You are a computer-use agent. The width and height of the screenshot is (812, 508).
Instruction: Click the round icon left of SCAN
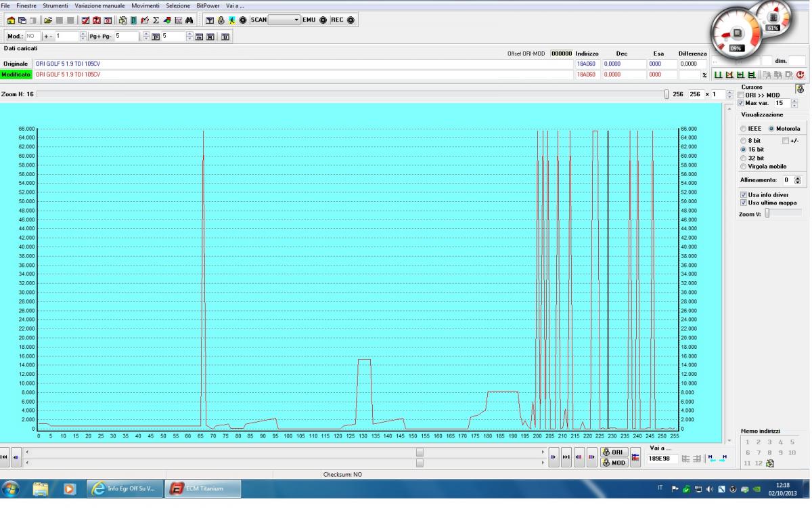[x=242, y=20]
